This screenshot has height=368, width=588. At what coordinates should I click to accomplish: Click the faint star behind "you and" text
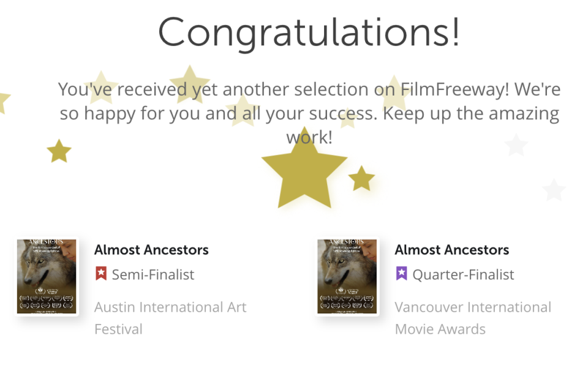tap(243, 111)
